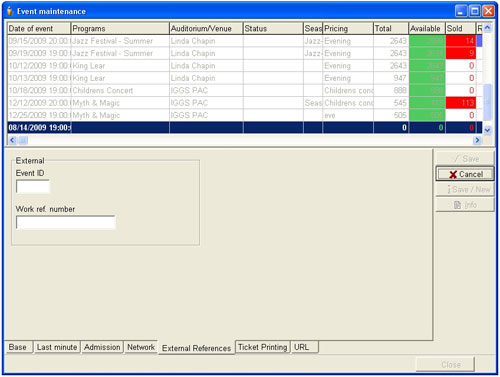Click Total cell showing 947
The height and width of the screenshot is (377, 500).
tap(391, 78)
